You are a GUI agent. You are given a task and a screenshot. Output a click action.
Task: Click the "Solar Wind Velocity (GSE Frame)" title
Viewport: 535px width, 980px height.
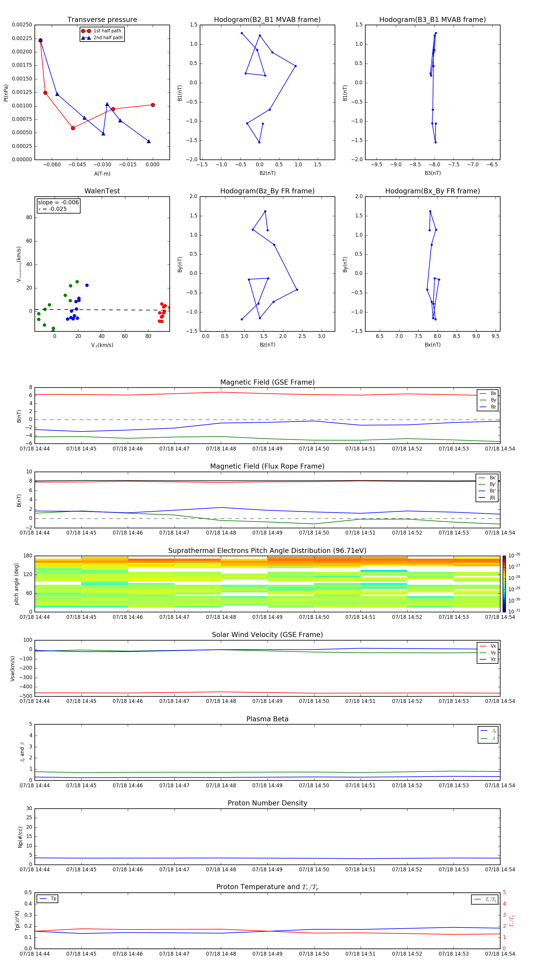(267, 635)
